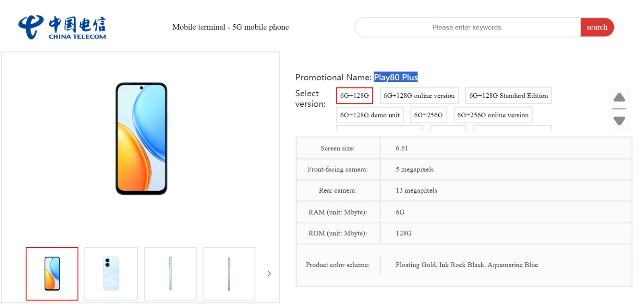This screenshot has height=308, width=644.
Task: Select the back view phone thumbnail
Action: coord(111,274)
